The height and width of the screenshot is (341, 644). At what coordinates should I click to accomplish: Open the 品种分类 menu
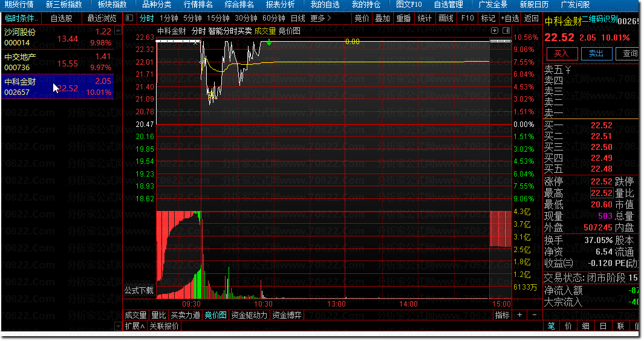157,5
